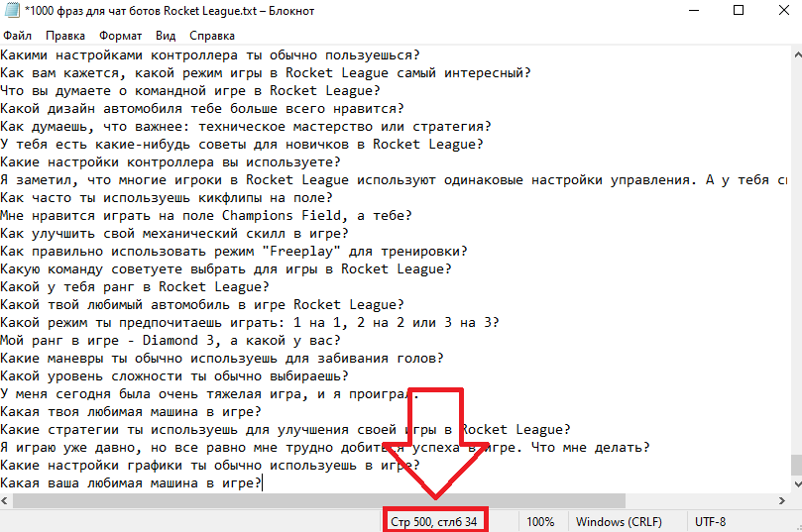Viewport: 802px width, 532px height.
Task: Click the horizontal scrollbar thumb
Action: tap(318, 501)
